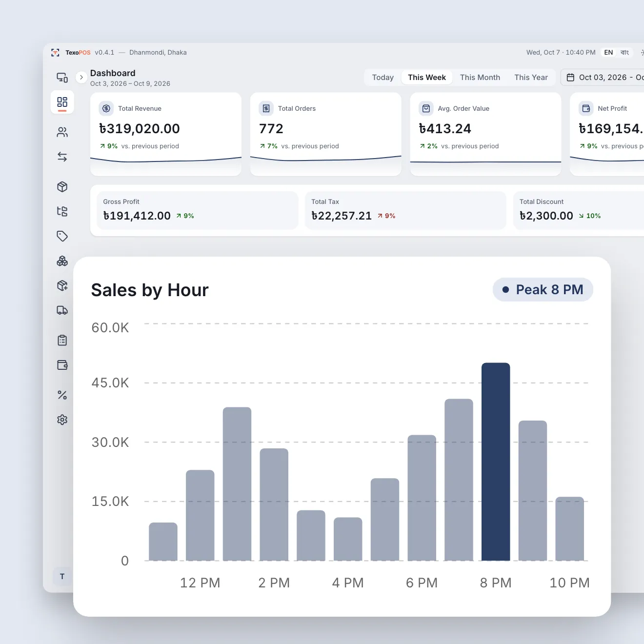644x644 pixels.
Task: Click the 10 PM bar in Sales by Hour
Action: (x=569, y=529)
